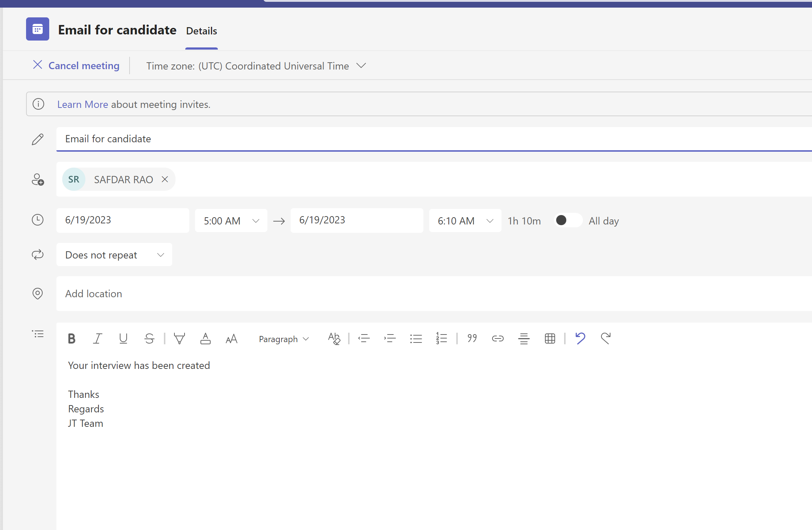This screenshot has width=812, height=530.
Task: Click the undo arrow icon
Action: point(580,338)
